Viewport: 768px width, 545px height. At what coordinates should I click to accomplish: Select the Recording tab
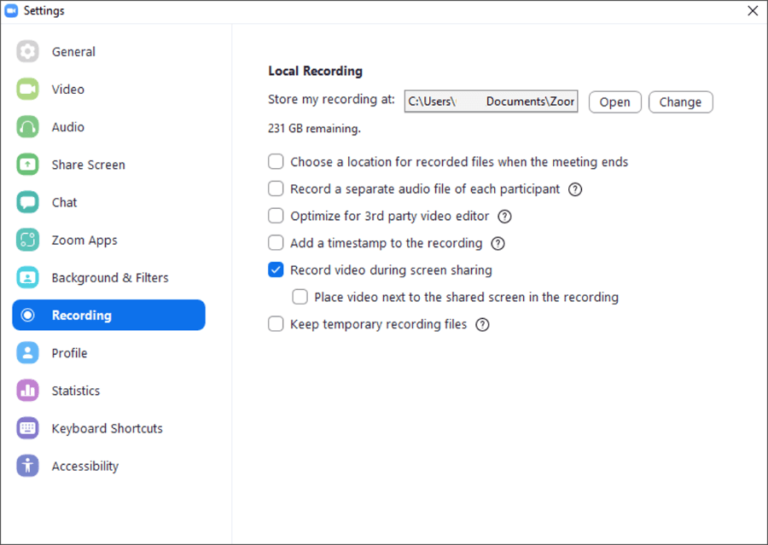pos(109,315)
